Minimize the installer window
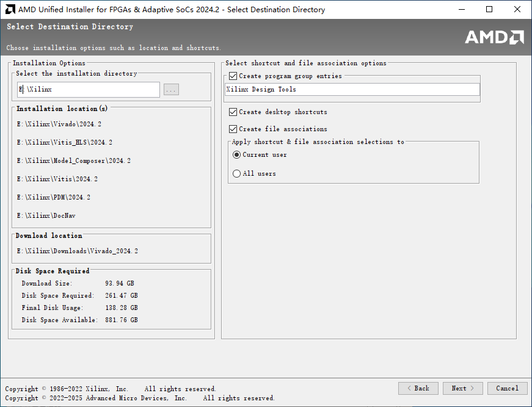532x407 pixels. click(462, 9)
